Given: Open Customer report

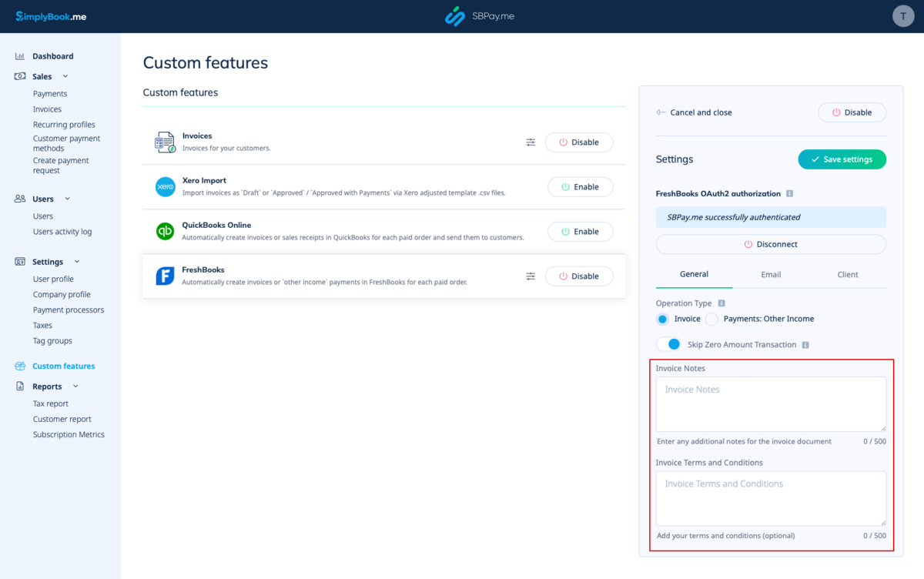Looking at the screenshot, I should click(x=62, y=420).
